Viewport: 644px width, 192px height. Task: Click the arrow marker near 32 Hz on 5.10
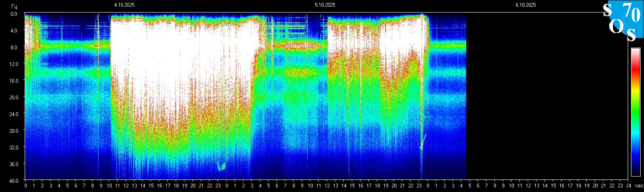click(423, 140)
